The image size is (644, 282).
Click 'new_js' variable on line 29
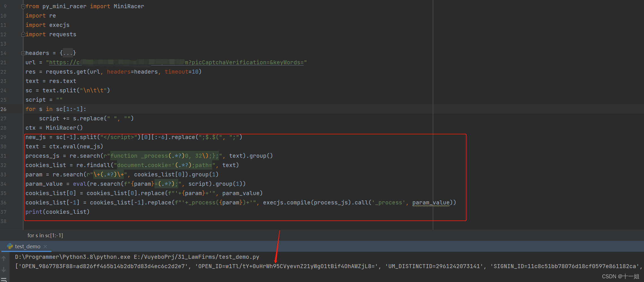36,137
